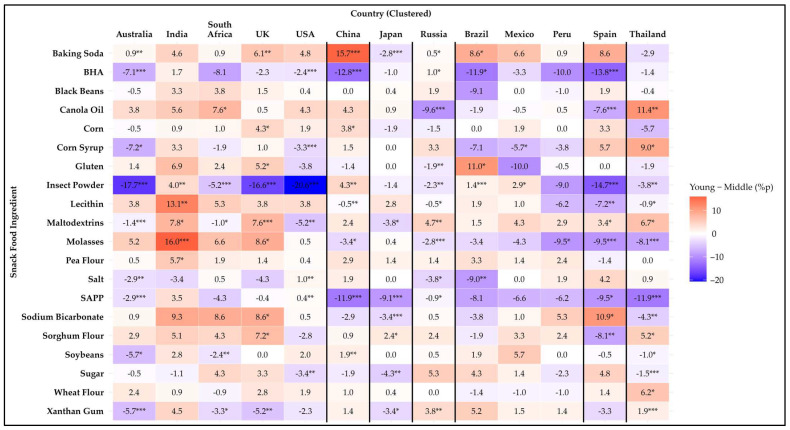
Task: Click the Baking Soda China cell 15.7
Action: coord(348,53)
